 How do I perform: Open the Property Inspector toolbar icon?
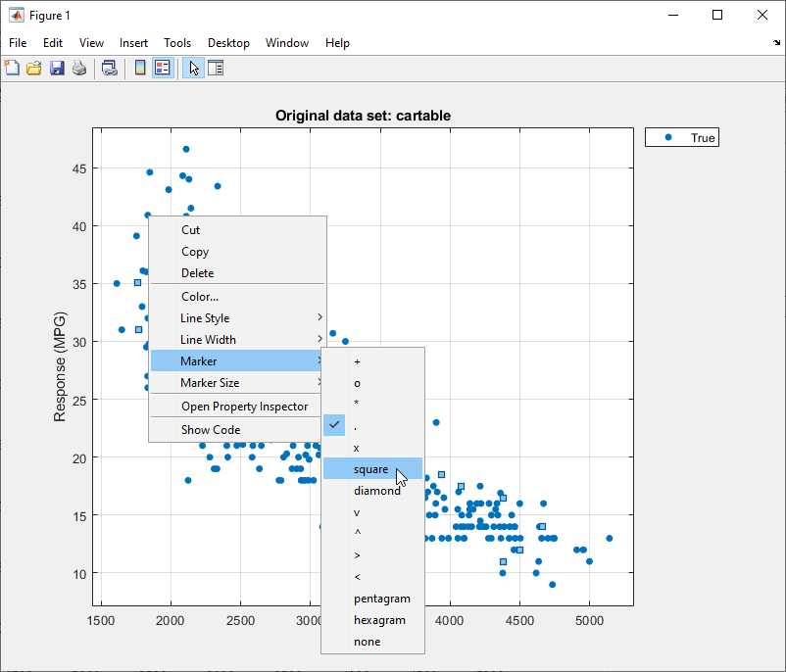[217, 68]
